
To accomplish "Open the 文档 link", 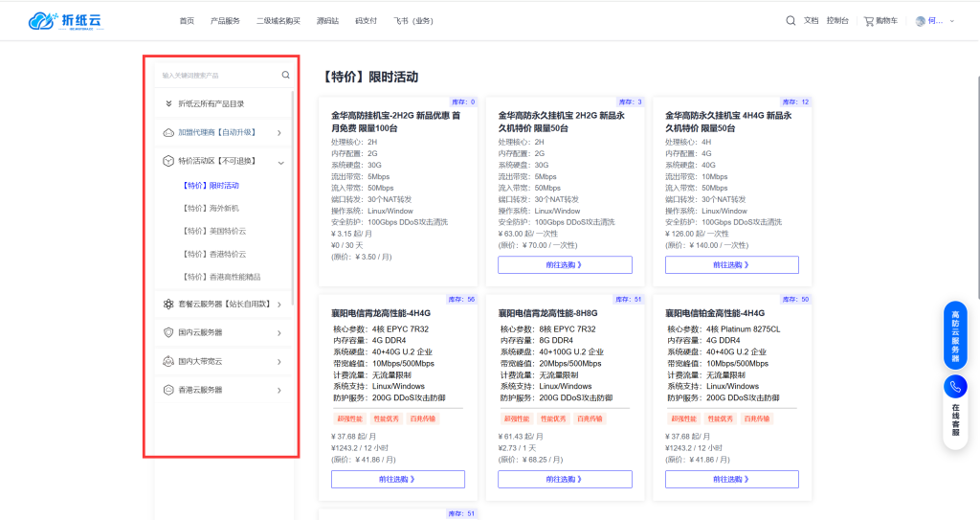I will [812, 21].
